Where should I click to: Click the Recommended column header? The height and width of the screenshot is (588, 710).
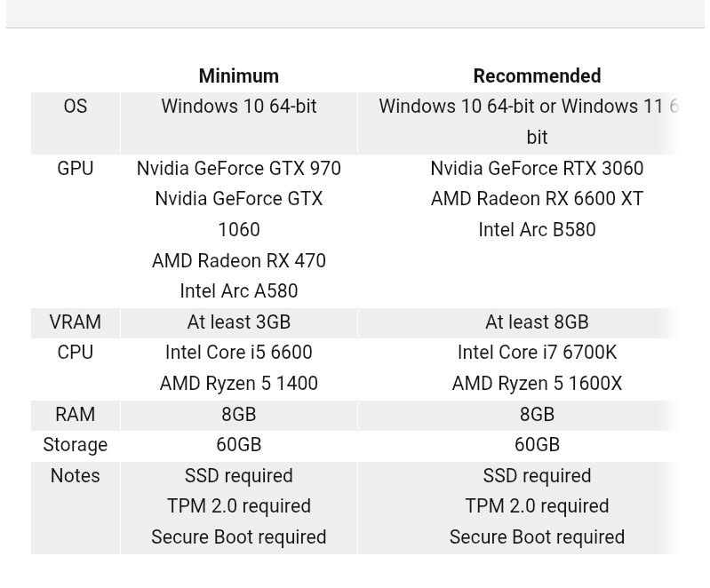point(537,76)
